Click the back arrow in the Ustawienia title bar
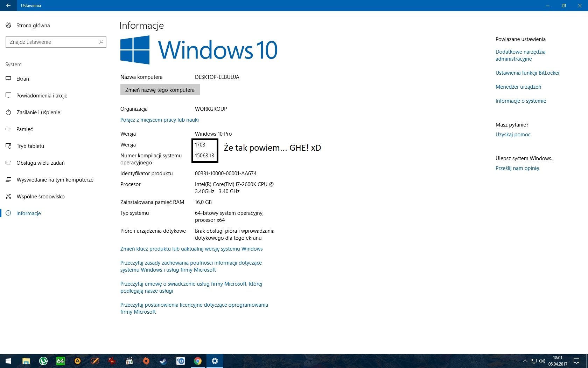Viewport: 588px width, 368px height. (8, 6)
